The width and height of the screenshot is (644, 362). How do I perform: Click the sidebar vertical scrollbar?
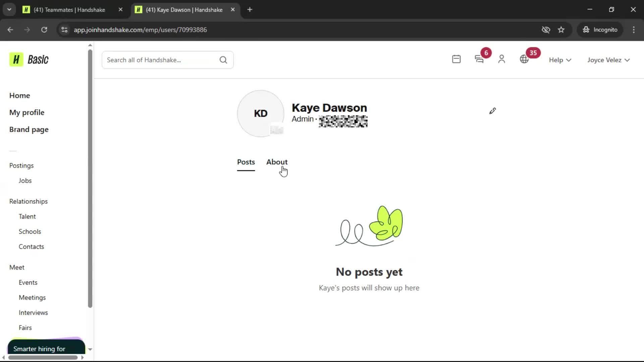(90, 178)
